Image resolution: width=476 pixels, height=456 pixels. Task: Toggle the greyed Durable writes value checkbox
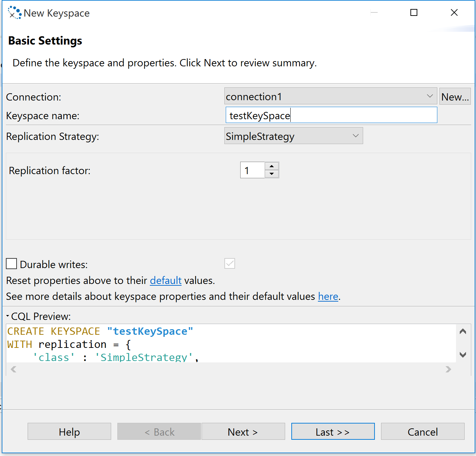click(230, 264)
